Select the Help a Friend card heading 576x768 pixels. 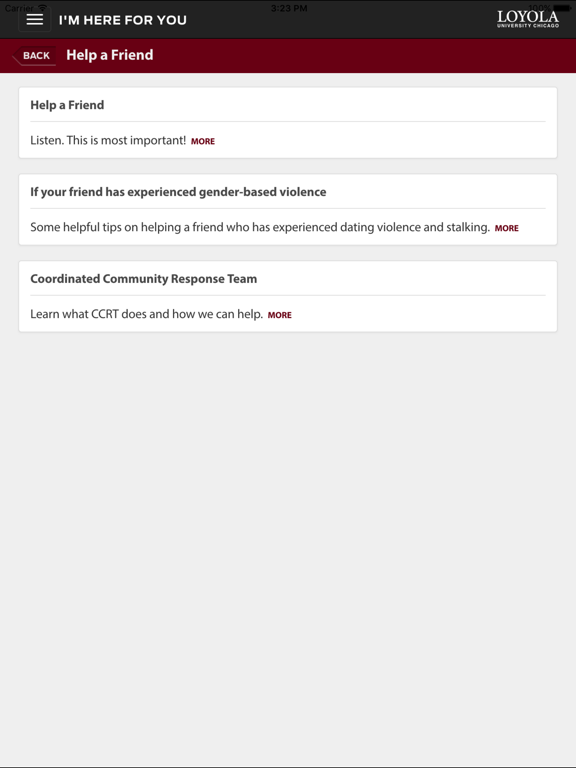point(67,105)
